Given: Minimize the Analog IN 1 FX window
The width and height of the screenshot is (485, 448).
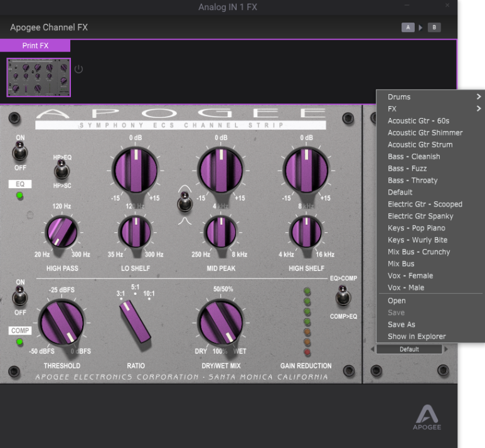Looking at the screenshot, I should 407,5.
